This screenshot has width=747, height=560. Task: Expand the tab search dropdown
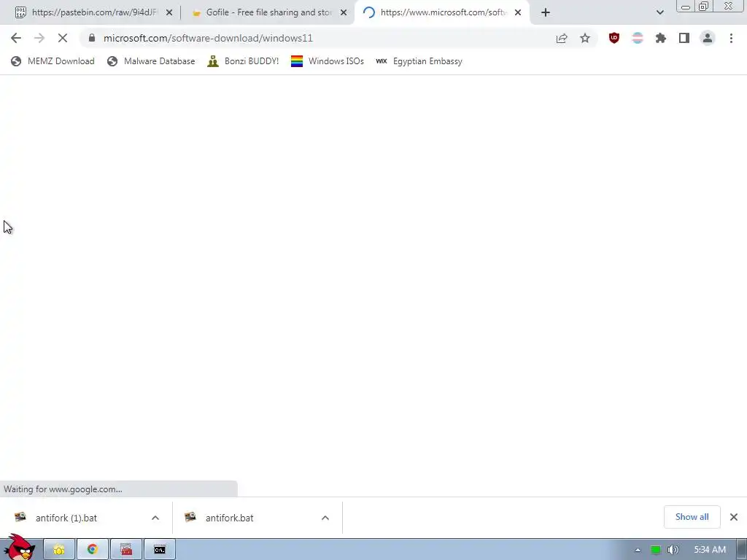click(659, 12)
